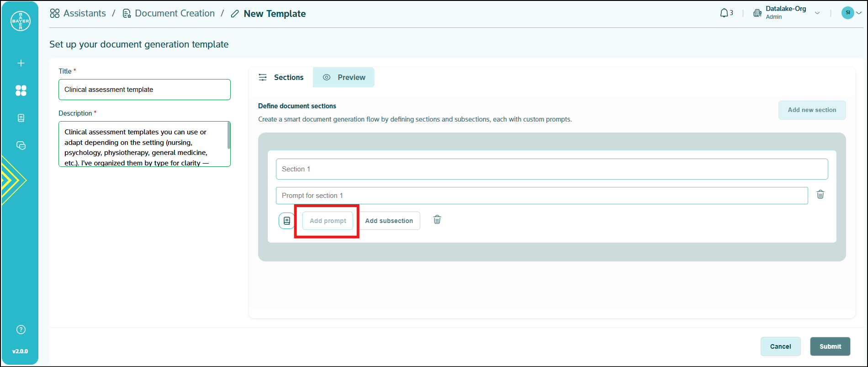Delete Section 1 using bottom trash icon
This screenshot has width=868, height=367.
pyautogui.click(x=437, y=220)
